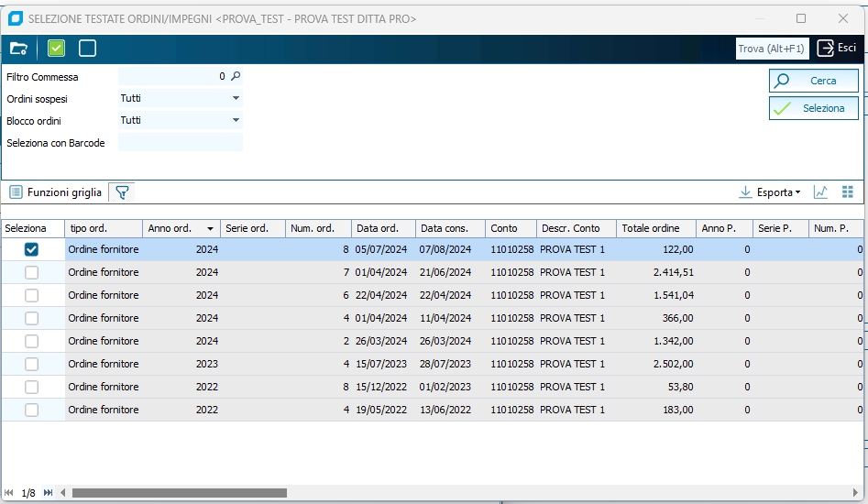The width and height of the screenshot is (868, 504).
Task: Check order 7 dated 01/04/2024
Action: click(31, 272)
